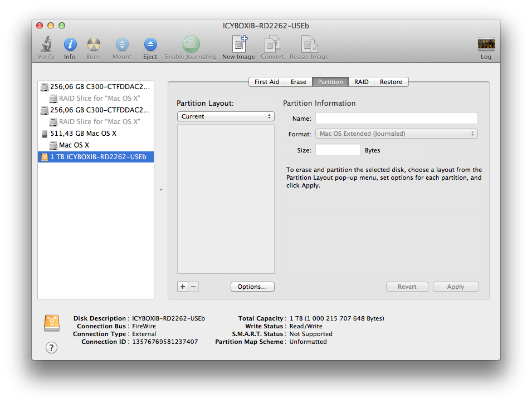Click the Read/Write status value
The height and width of the screenshot is (404, 532).
tap(306, 326)
